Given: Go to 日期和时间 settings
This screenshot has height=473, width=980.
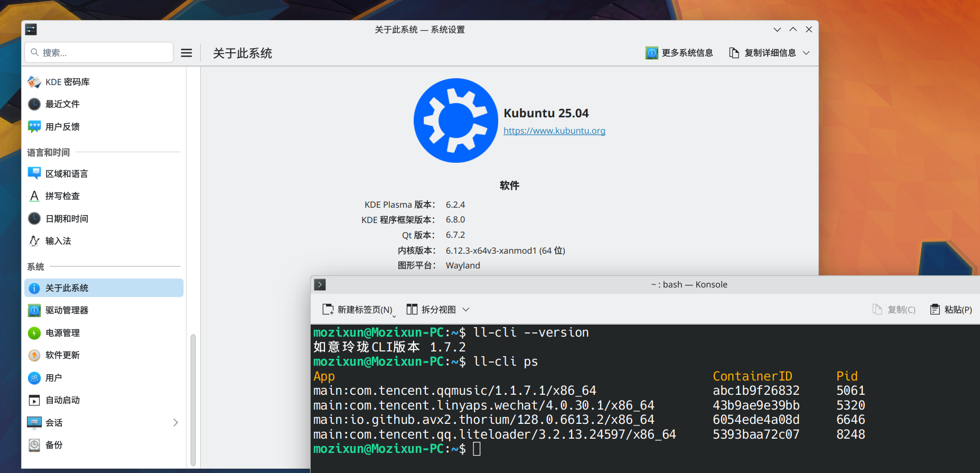Looking at the screenshot, I should coord(104,219).
